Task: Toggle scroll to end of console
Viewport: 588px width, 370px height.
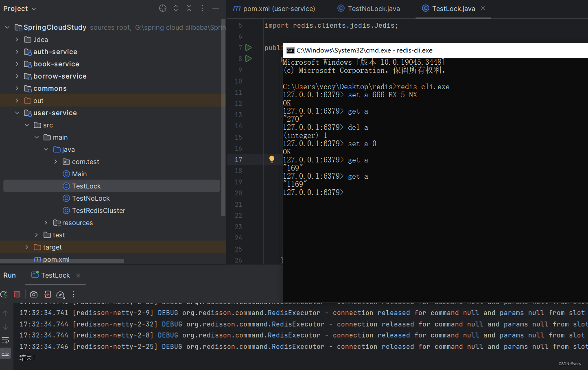Action: [x=5, y=353]
